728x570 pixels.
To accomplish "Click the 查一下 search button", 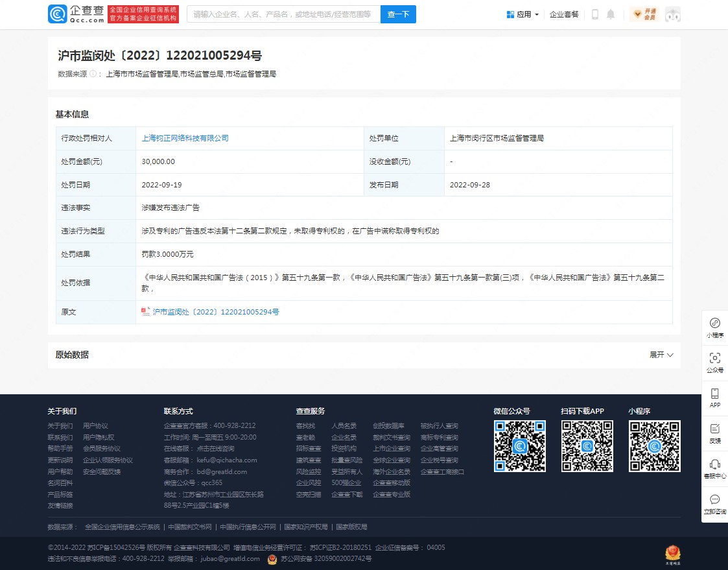I will tap(398, 14).
